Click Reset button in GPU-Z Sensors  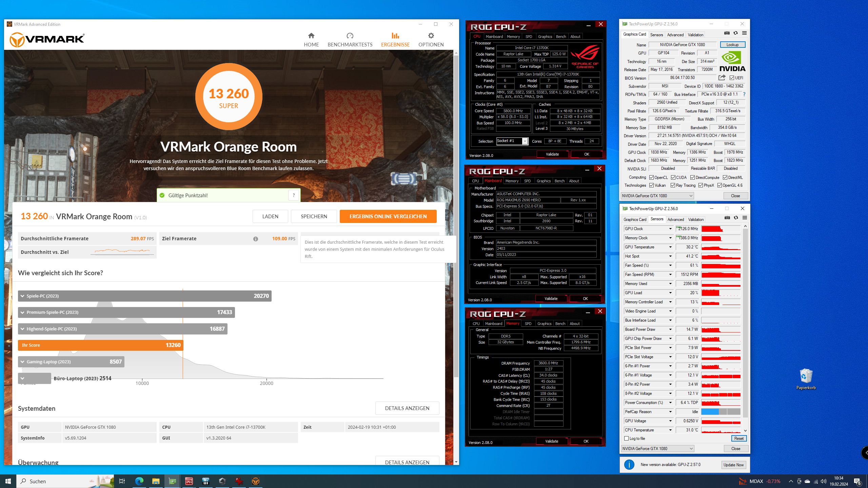[739, 439]
